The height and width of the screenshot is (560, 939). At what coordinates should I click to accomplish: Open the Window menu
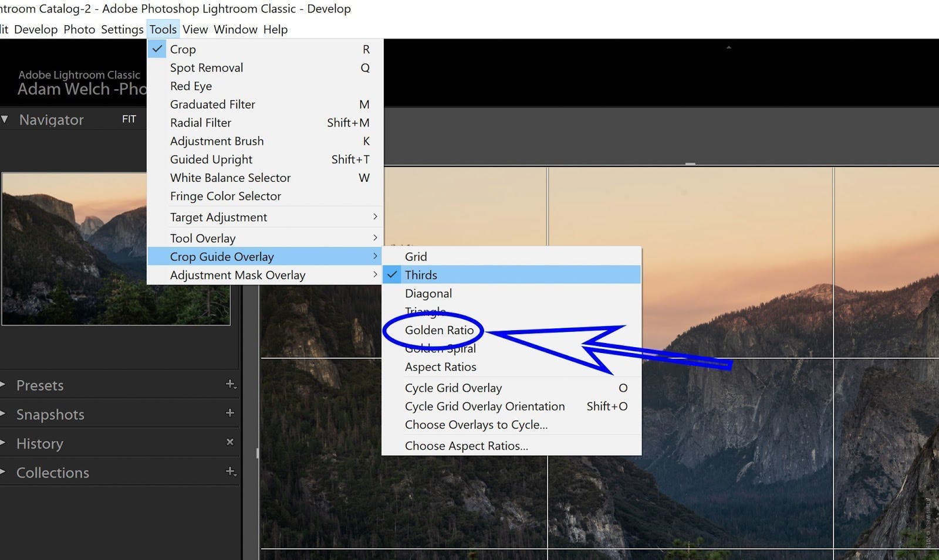click(x=235, y=29)
